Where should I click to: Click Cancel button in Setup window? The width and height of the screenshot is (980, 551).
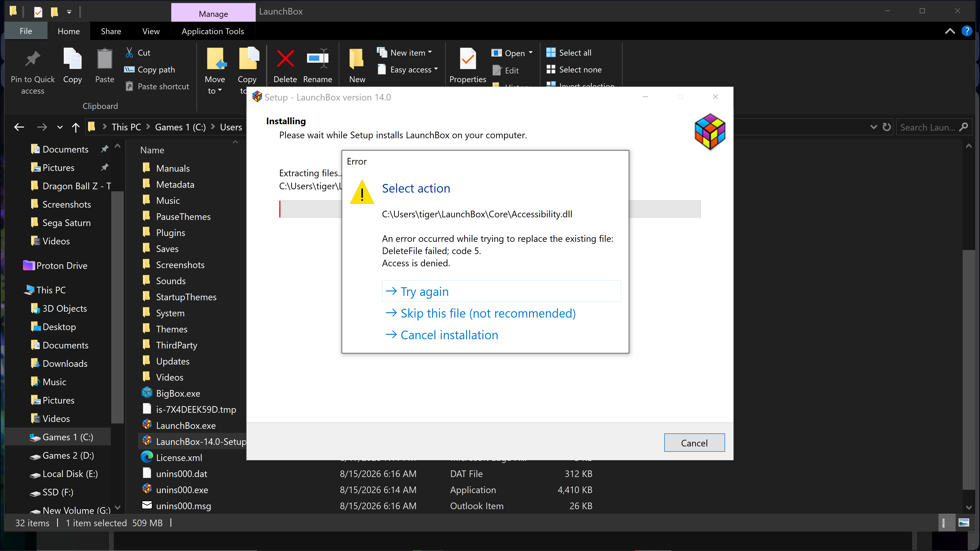694,443
